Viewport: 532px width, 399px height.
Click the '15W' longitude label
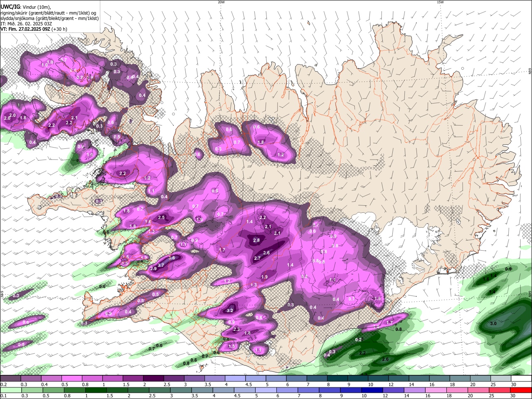(440, 2)
